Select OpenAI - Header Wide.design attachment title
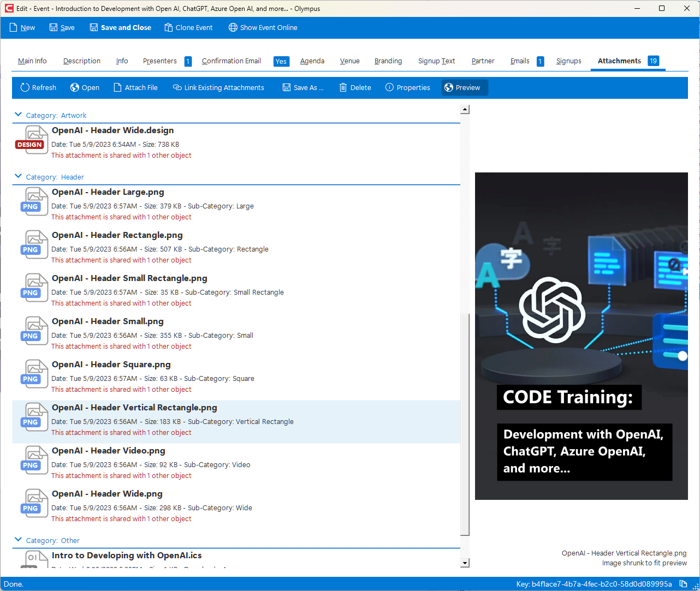 pyautogui.click(x=113, y=130)
